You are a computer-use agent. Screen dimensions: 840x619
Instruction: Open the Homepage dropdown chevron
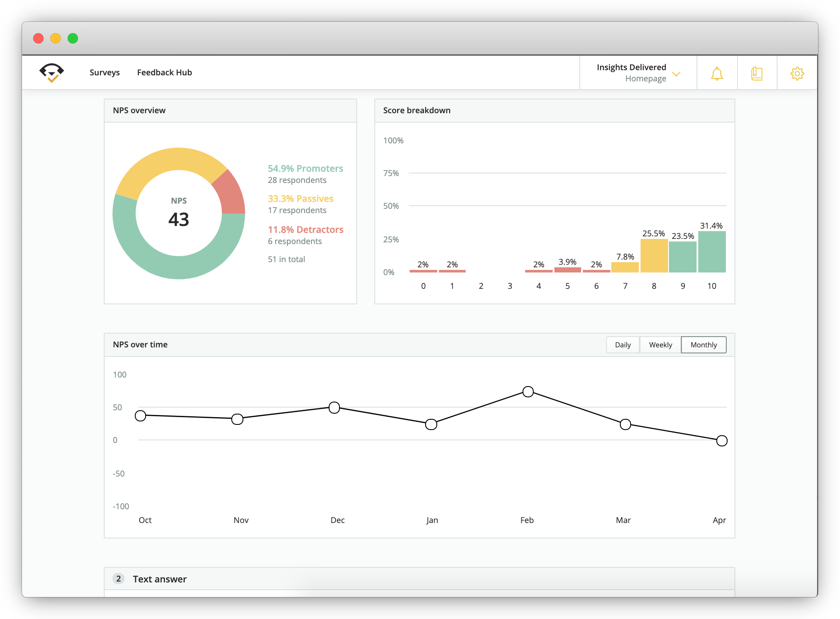(676, 74)
